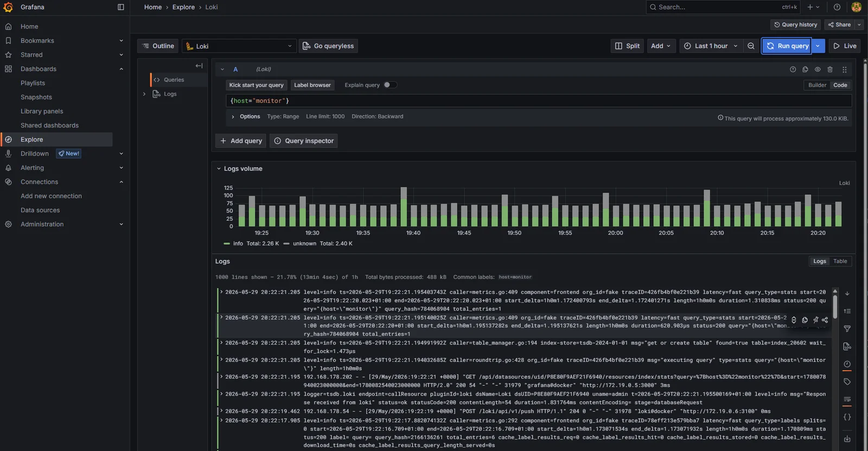Open Alerting in the sidebar
The height and width of the screenshot is (451, 868).
click(x=32, y=168)
